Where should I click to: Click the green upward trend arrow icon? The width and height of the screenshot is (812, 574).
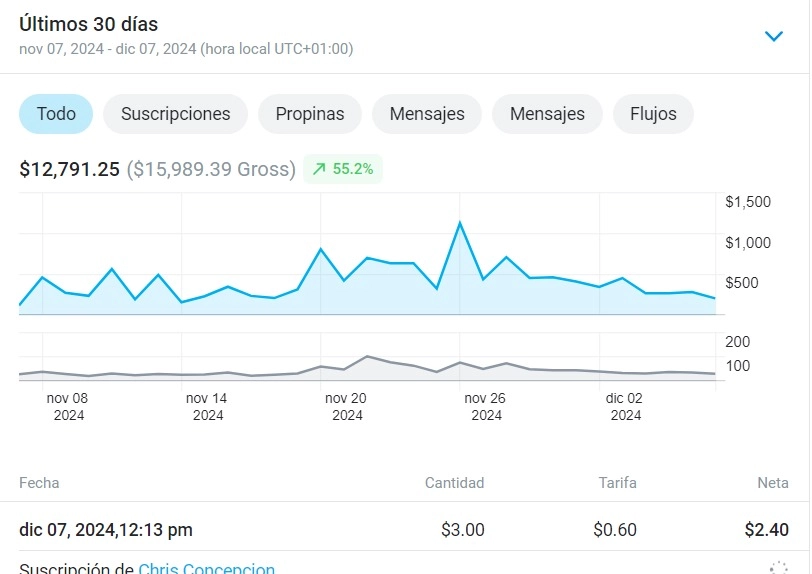(x=319, y=170)
